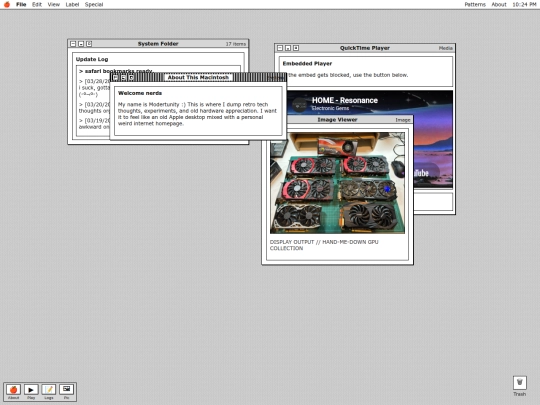Launch the About apple dock icon
This screenshot has width=540, height=405.
[13, 392]
